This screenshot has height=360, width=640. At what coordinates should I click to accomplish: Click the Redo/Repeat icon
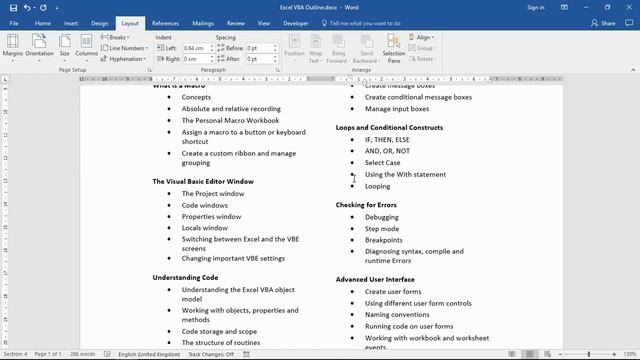[x=43, y=8]
